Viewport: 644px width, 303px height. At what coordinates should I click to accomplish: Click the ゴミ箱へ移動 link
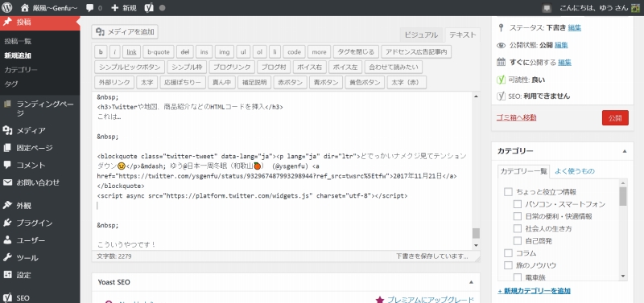[x=516, y=117]
